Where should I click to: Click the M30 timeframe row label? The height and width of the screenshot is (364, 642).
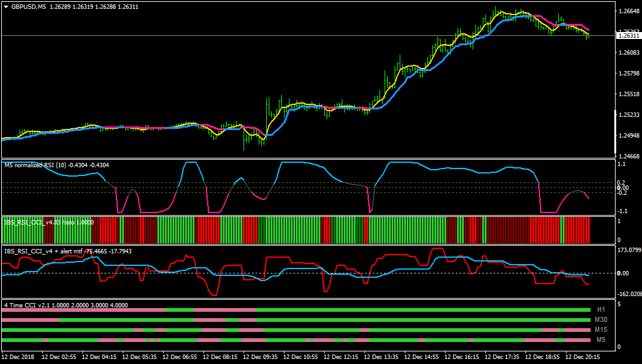tap(600, 319)
